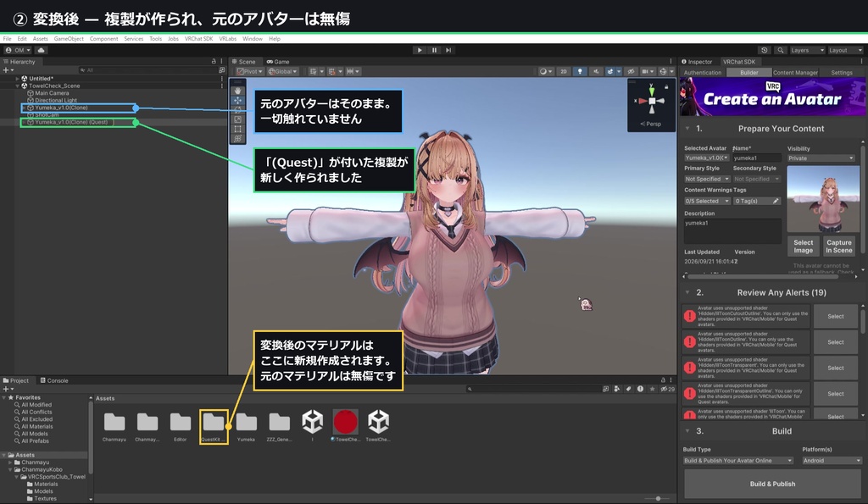The width and height of the screenshot is (868, 504).
Task: Click the red X axis on orientation gizmo
Action: click(641, 102)
